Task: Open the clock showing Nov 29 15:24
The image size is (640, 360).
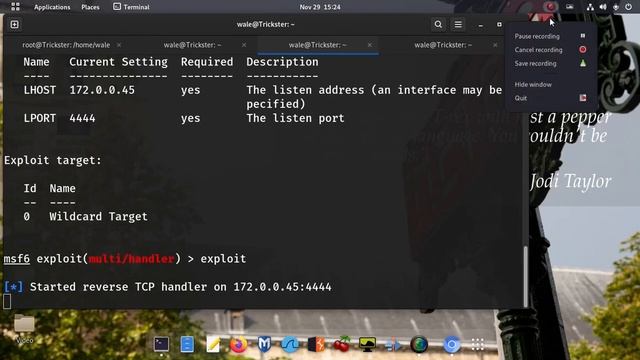Action: click(x=320, y=7)
